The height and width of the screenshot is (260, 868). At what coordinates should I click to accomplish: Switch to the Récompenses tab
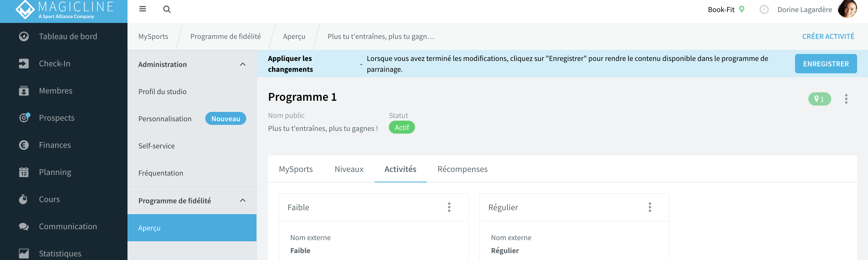[462, 169]
